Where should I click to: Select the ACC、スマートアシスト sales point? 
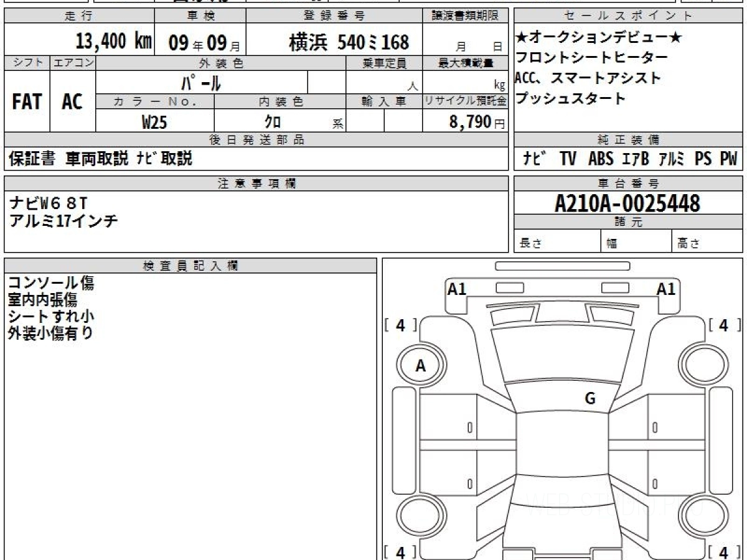(588, 78)
